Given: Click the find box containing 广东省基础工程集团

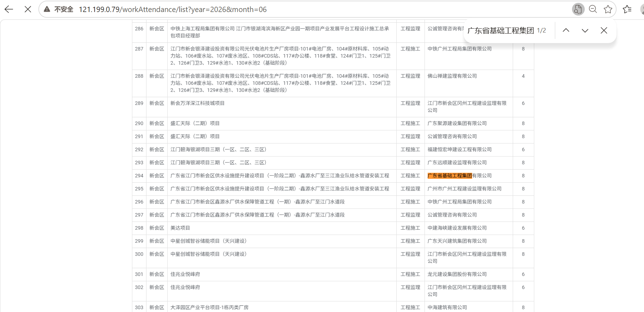Looking at the screenshot, I should click(x=500, y=30).
